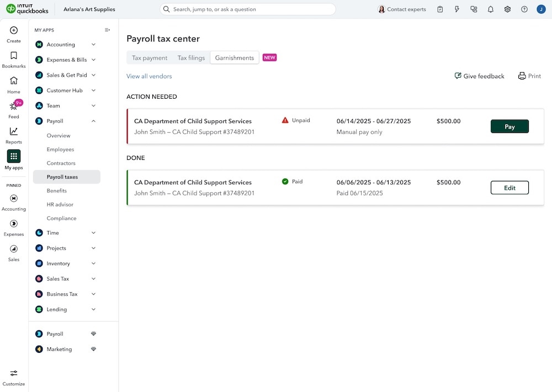
Task: Pay the unpaid CA Child Support garnishment
Action: [509, 126]
